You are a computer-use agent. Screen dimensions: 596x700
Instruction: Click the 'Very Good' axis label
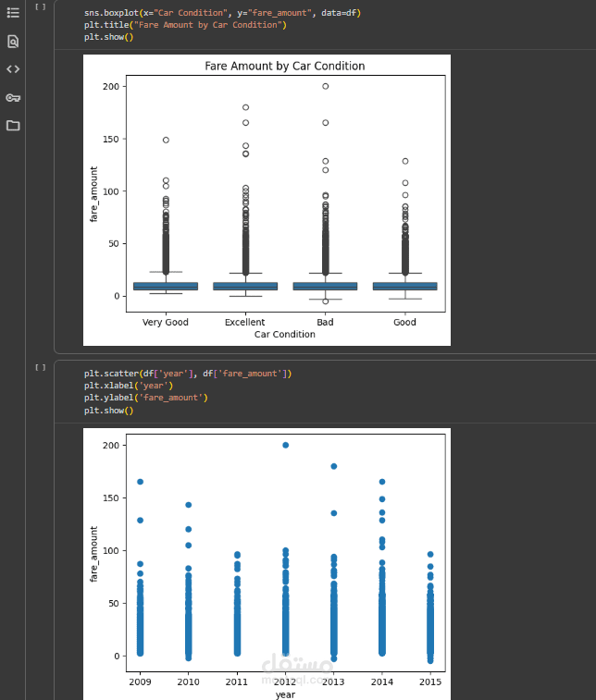[x=166, y=323]
